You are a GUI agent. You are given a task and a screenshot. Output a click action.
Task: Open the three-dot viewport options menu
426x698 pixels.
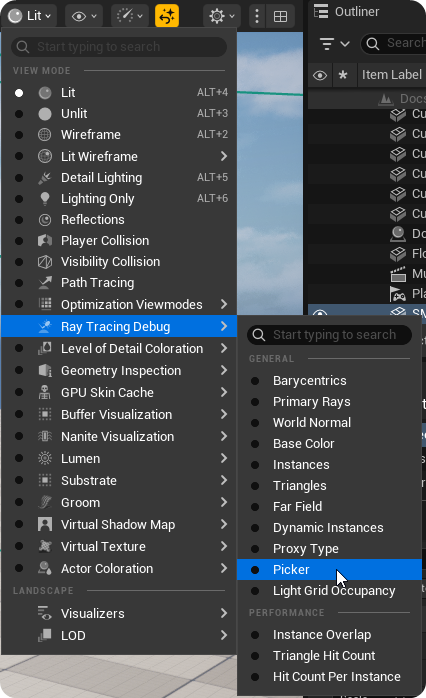tap(256, 16)
